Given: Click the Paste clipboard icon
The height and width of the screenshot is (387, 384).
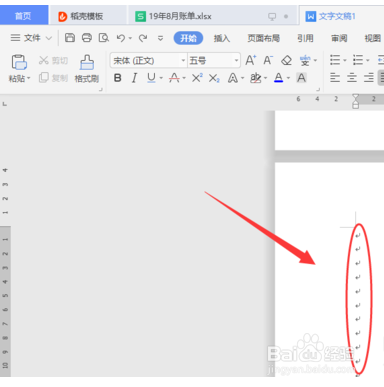Looking at the screenshot, I should (x=19, y=62).
